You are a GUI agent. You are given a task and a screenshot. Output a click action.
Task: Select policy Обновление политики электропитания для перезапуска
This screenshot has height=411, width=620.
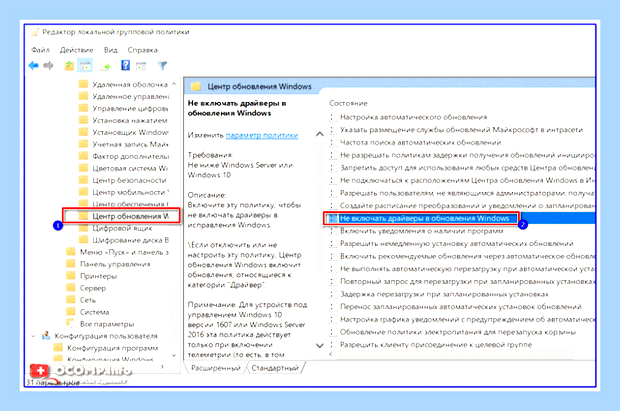(x=458, y=332)
